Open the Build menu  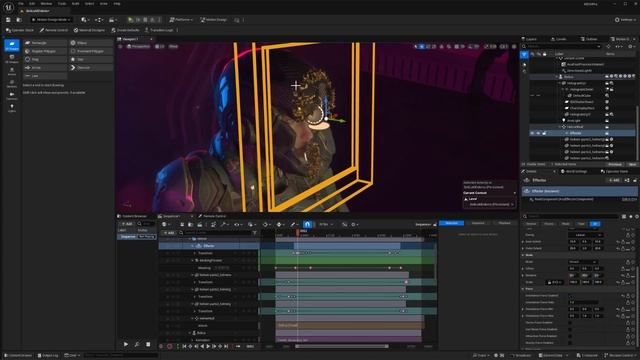76,4
